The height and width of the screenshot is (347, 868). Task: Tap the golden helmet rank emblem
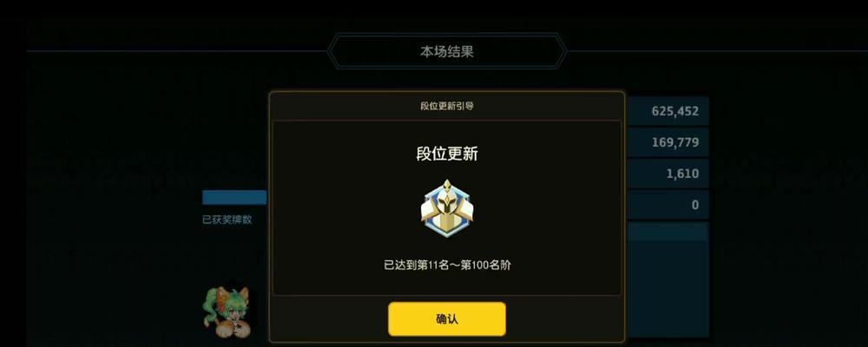point(447,209)
